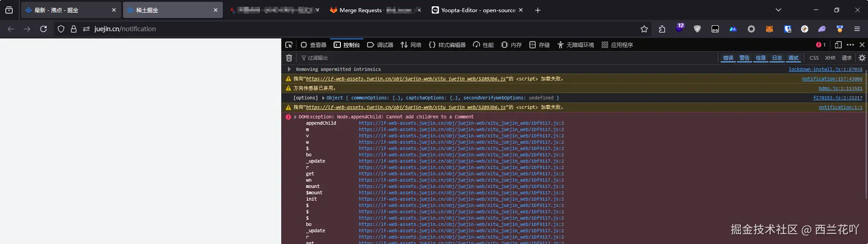The height and width of the screenshot is (244, 868).
Task: Bookmark this page with star icon
Action: tap(644, 29)
